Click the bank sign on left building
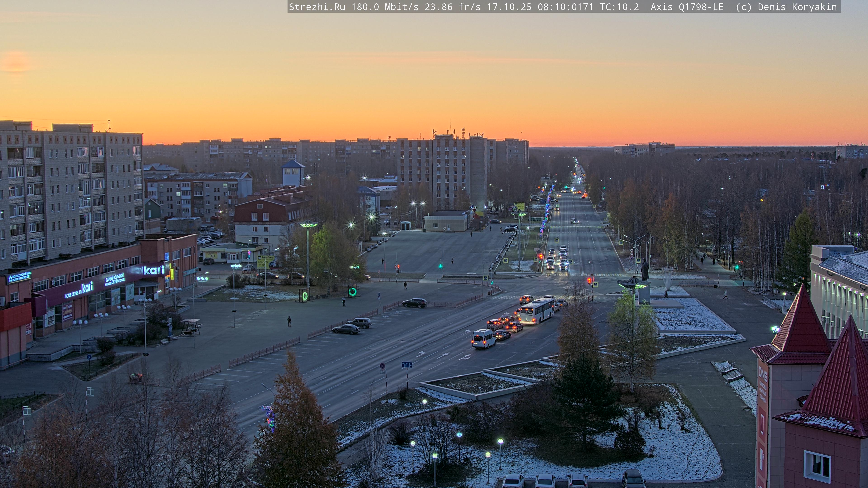The width and height of the screenshot is (868, 488). [x=19, y=277]
